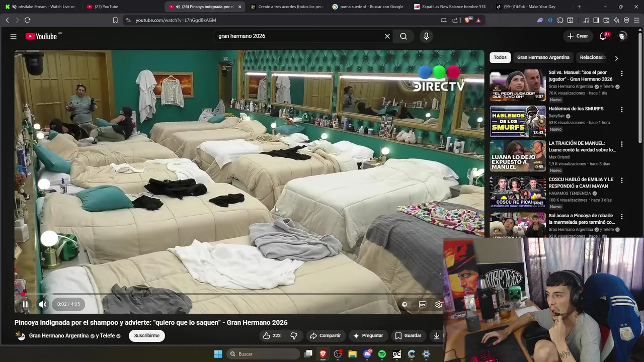The height and width of the screenshot is (362, 644).
Task: Go back with the browser arrow
Action: click(x=8, y=20)
